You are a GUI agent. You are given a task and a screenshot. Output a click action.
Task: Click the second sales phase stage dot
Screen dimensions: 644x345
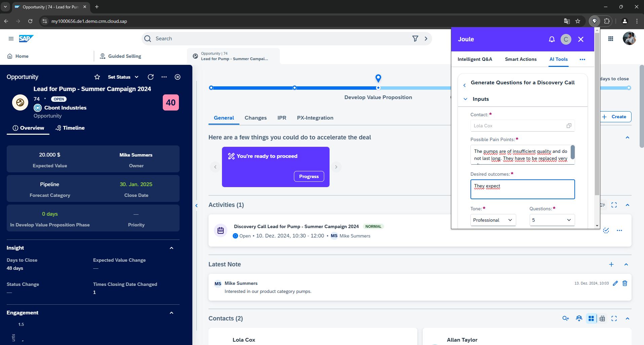[295, 88]
